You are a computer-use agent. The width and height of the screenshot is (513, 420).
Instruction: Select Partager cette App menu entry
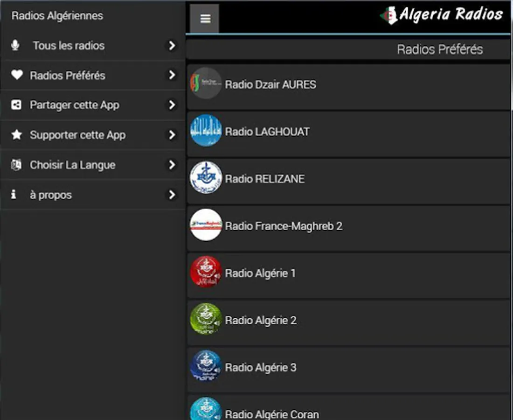point(93,105)
